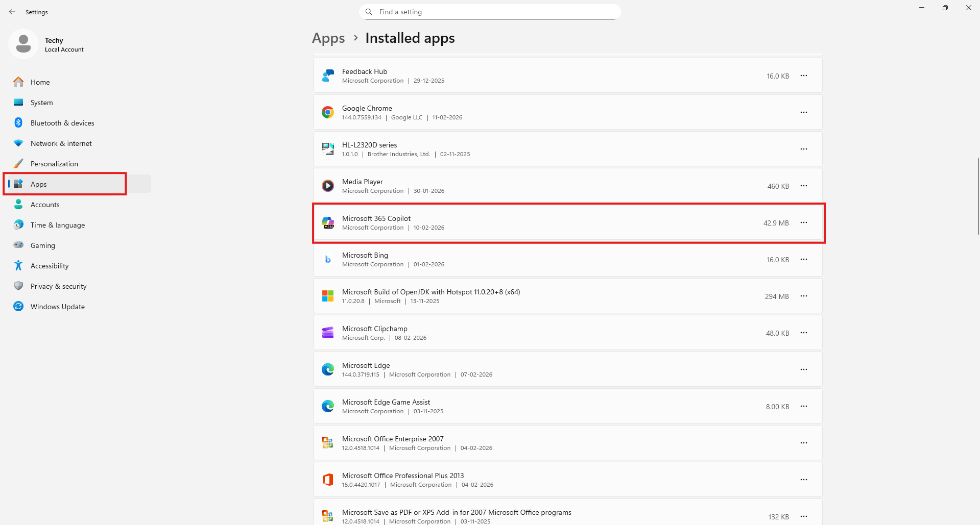The image size is (980, 525).
Task: Click the Microsoft Edge app icon
Action: [328, 369]
